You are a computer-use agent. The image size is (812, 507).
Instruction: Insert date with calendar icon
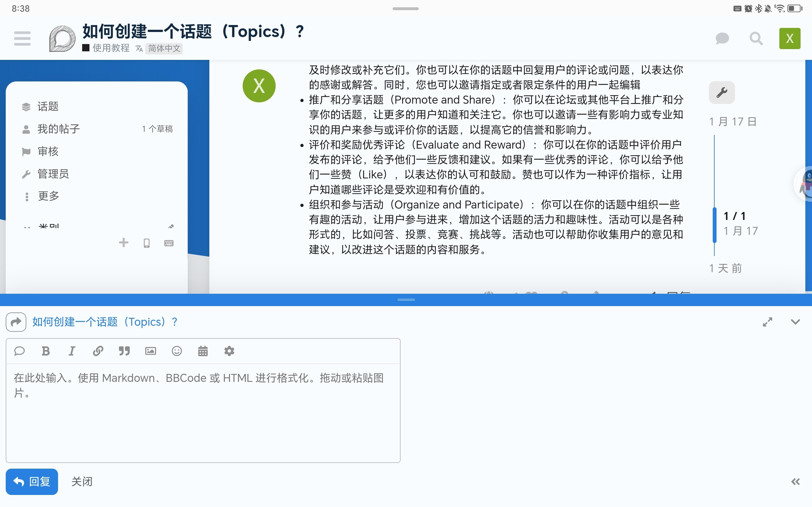point(203,351)
